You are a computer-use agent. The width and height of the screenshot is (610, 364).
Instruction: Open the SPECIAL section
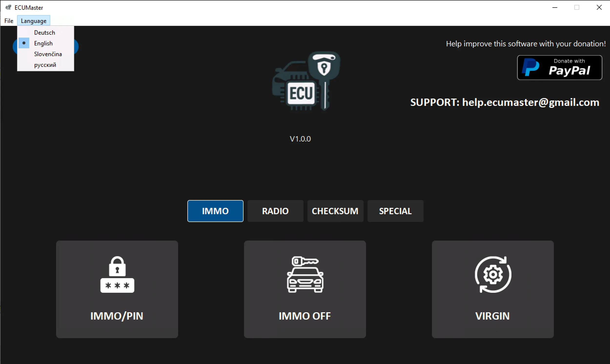click(395, 211)
